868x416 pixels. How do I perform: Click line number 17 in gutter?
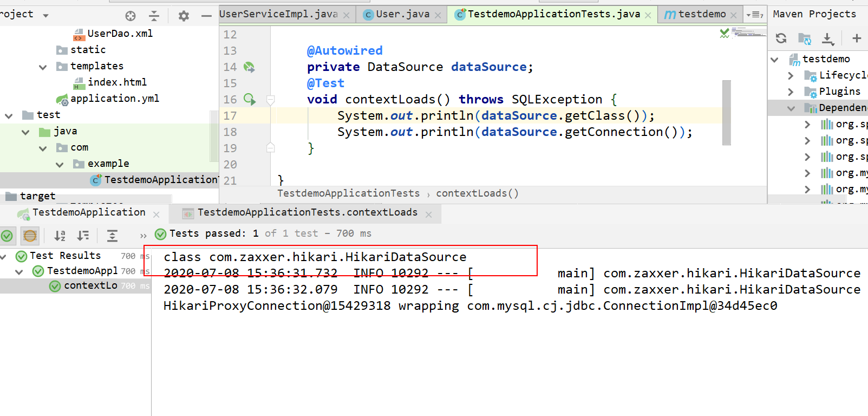pos(230,116)
